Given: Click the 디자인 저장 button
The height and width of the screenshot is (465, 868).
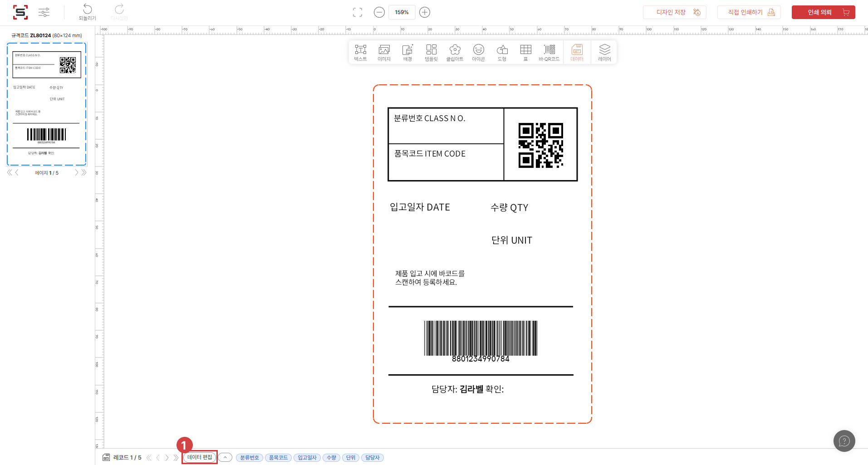Looking at the screenshot, I should click(x=674, y=12).
